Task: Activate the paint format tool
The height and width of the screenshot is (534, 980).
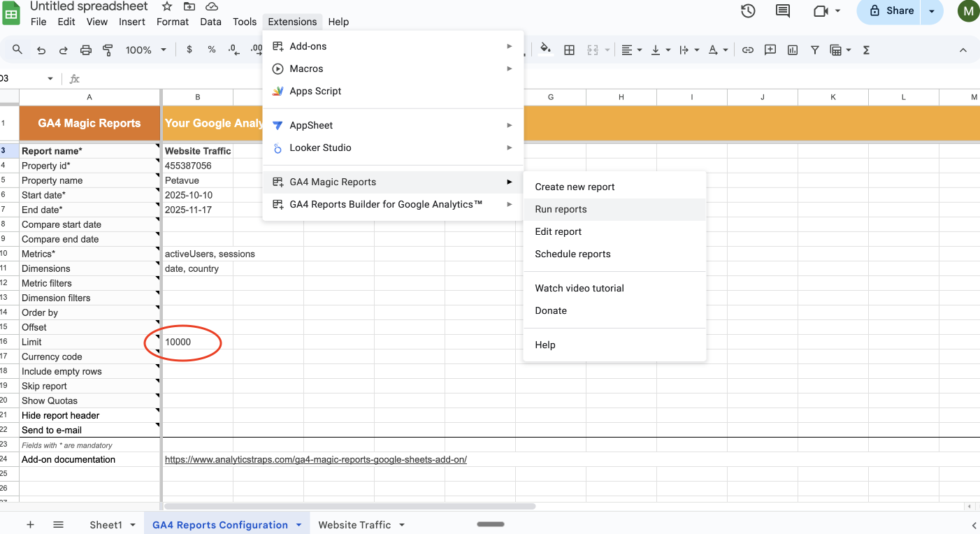Action: [108, 50]
